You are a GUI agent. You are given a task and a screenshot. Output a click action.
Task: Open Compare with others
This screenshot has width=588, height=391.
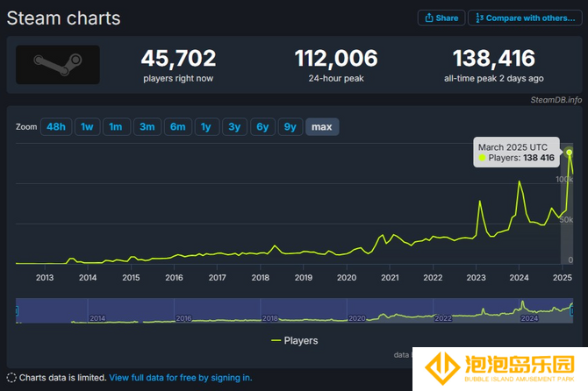point(525,18)
